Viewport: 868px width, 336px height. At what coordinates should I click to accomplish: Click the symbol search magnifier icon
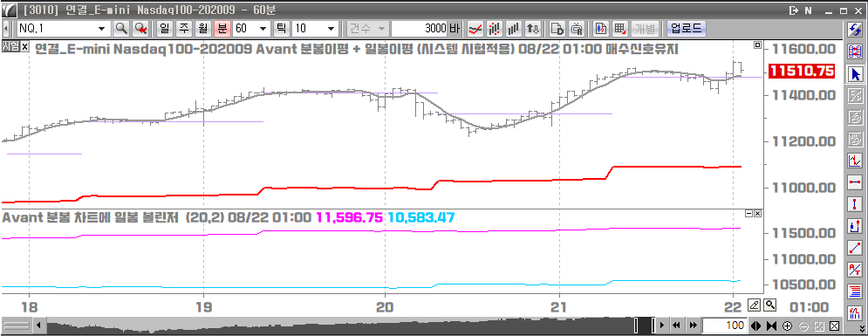point(120,28)
